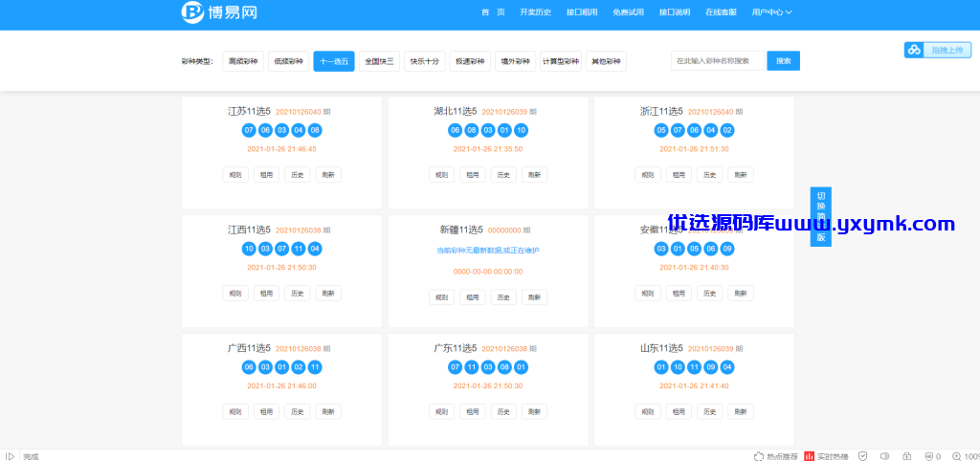The width and height of the screenshot is (980, 461).
Task: Go to 开奖历史 in the top navigation
Action: coord(535,12)
